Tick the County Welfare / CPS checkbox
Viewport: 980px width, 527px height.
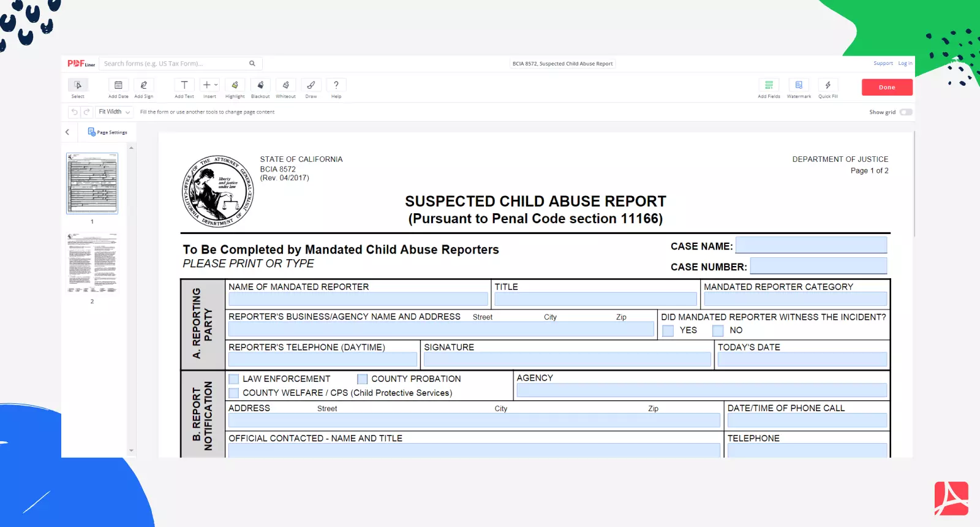tap(233, 393)
